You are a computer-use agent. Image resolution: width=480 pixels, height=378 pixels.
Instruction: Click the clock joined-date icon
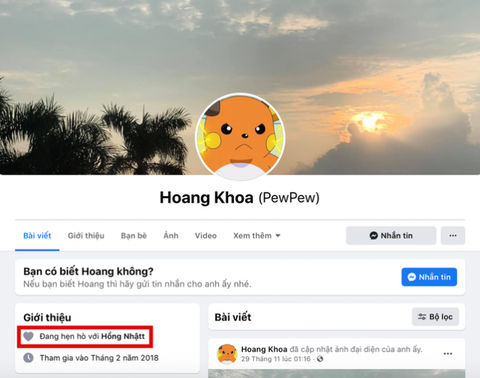[x=28, y=358]
